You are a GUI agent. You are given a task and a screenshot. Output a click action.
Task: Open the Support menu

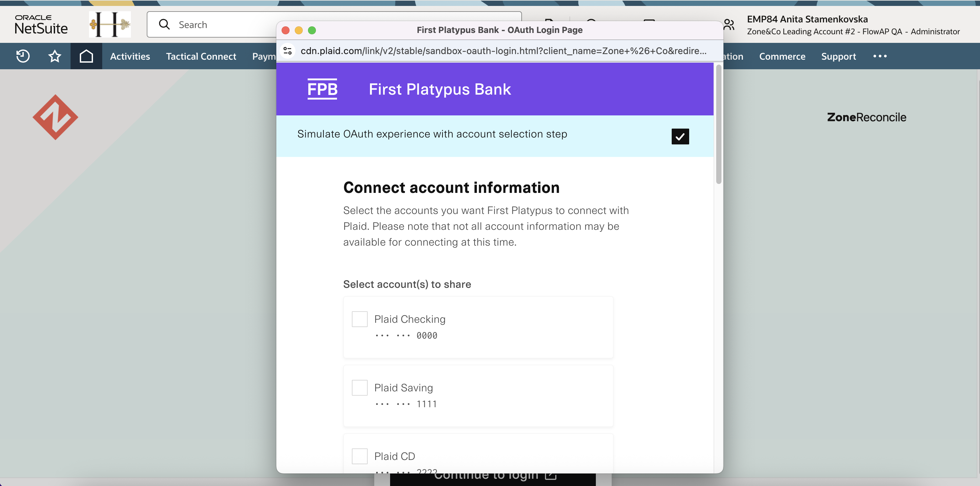point(839,56)
